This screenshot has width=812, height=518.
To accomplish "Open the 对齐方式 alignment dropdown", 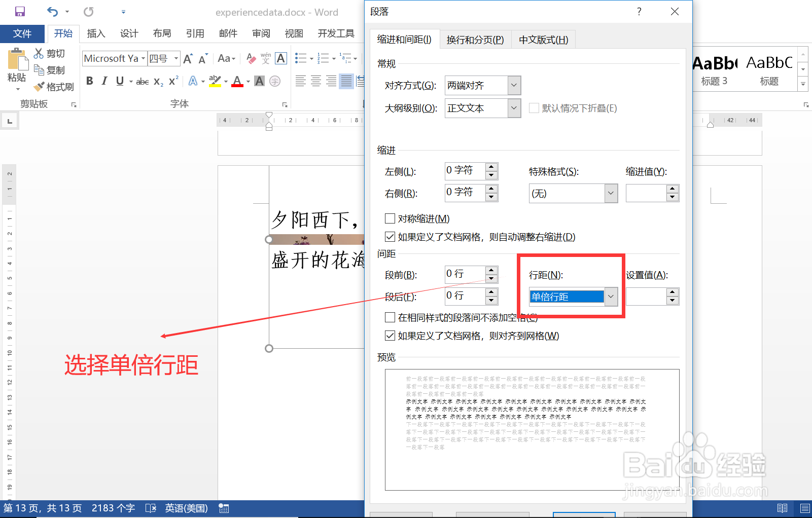I will tap(514, 85).
